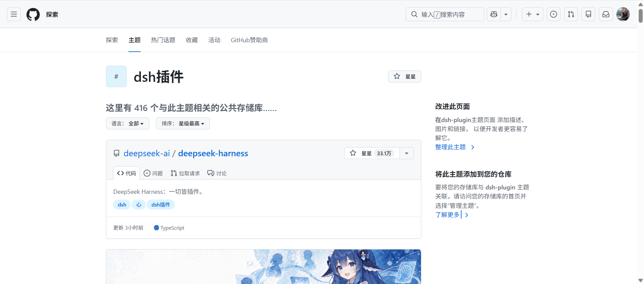Go to GitHub home via Octocat logo
The image size is (644, 284).
33,14
